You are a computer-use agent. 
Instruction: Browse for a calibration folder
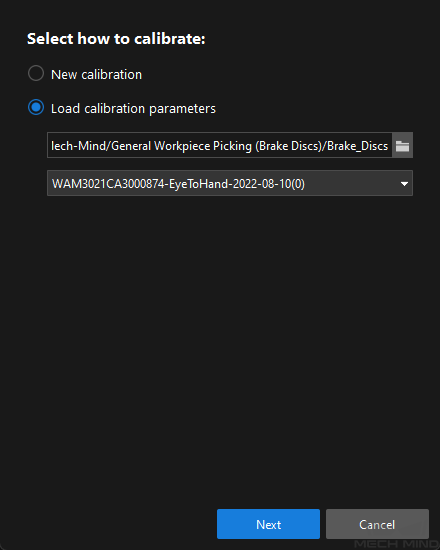click(402, 146)
